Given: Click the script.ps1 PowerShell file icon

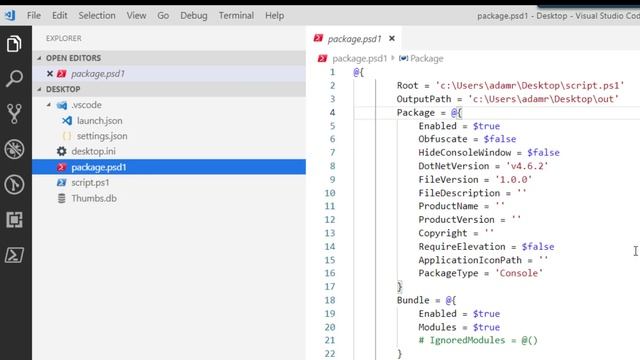Looking at the screenshot, I should (x=62, y=182).
